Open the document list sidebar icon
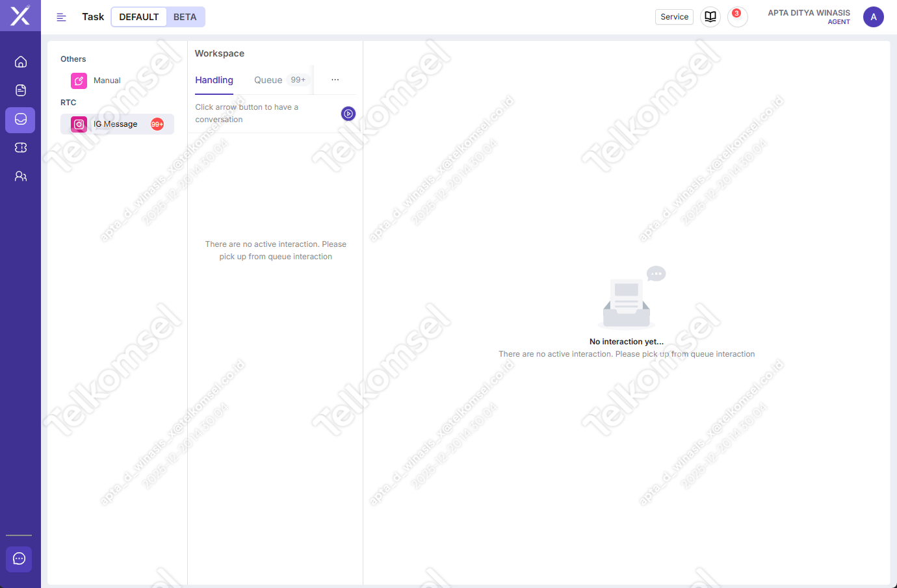The width and height of the screenshot is (897, 588). tap(21, 90)
